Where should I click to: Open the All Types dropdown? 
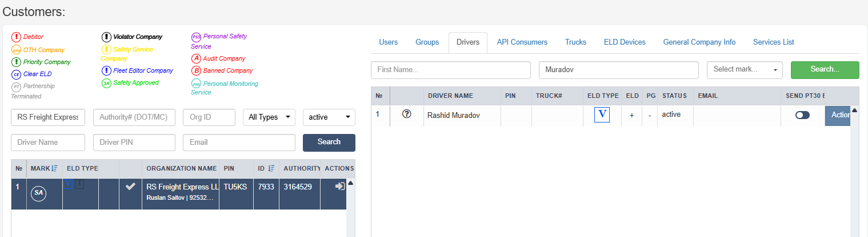(x=269, y=117)
